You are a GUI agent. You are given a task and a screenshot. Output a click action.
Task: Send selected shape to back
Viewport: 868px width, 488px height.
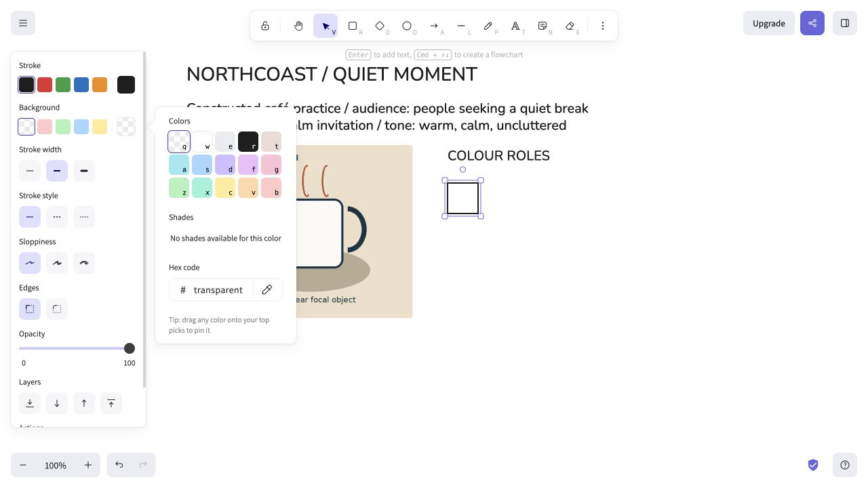tap(30, 403)
